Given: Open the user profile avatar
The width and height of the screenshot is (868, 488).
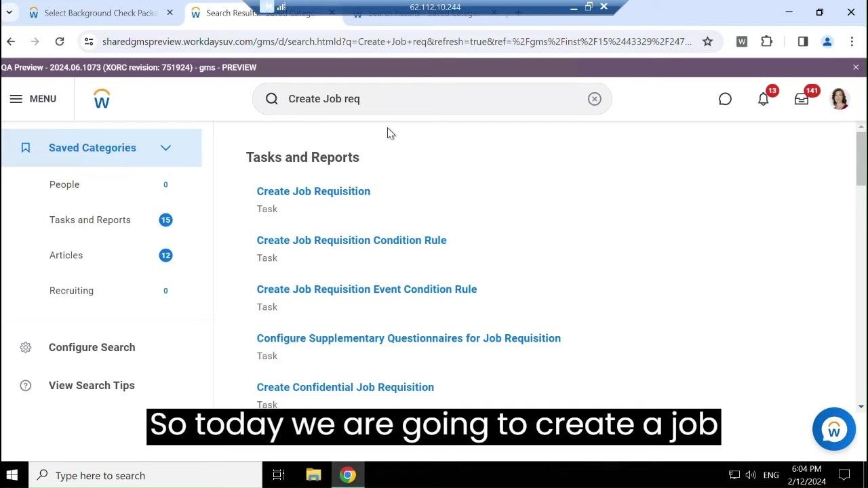Looking at the screenshot, I should click(x=840, y=99).
